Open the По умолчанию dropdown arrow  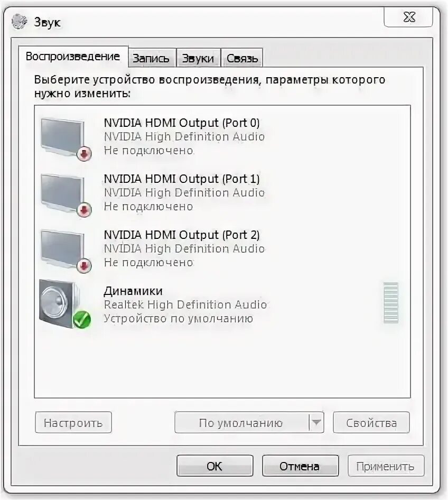[x=316, y=422]
